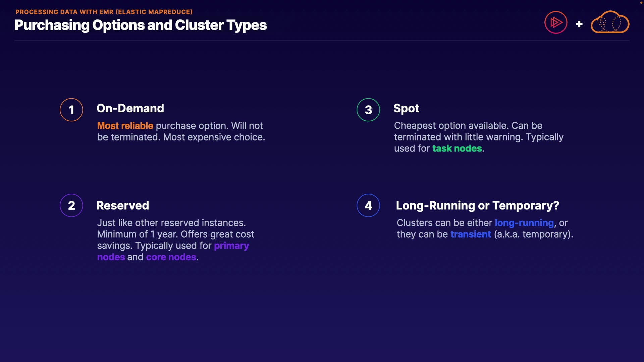Click the green 'task nodes' text
Viewport: 644px width, 362px height.
(x=457, y=148)
